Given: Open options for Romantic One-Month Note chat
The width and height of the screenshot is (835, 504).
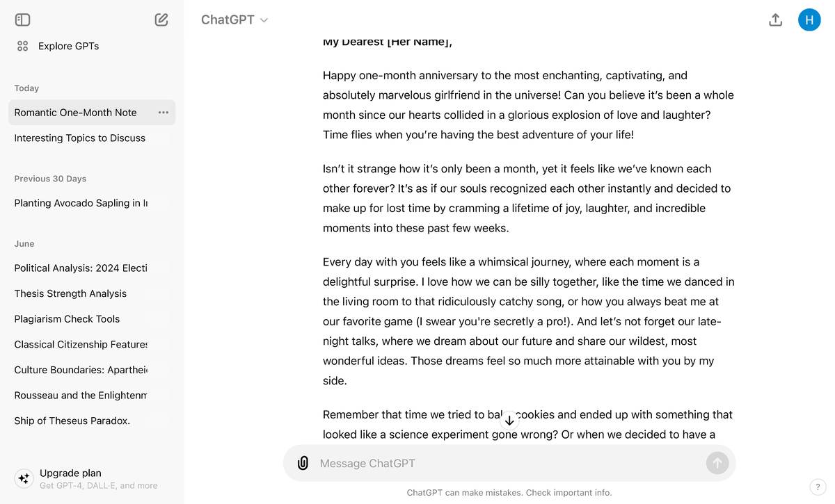Looking at the screenshot, I should click(x=164, y=113).
